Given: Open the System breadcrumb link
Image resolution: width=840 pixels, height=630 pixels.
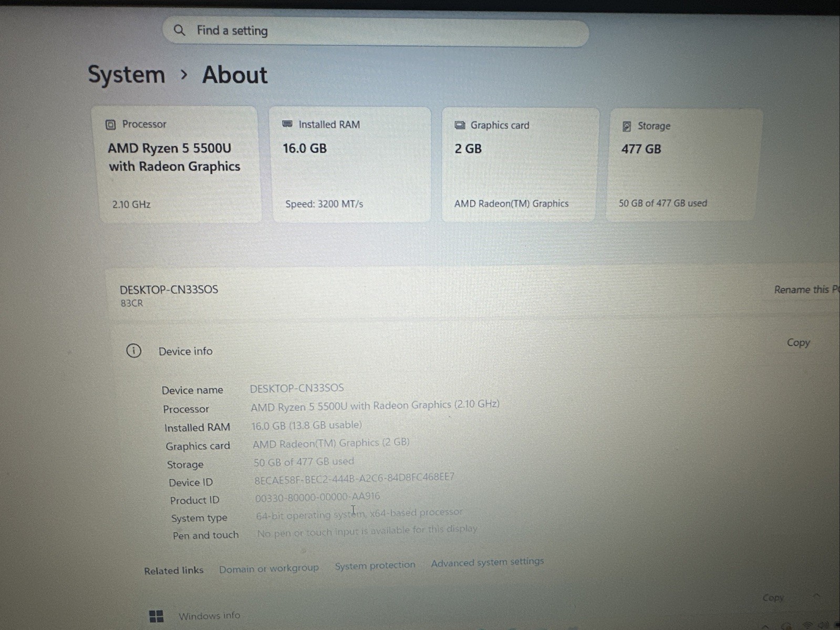Looking at the screenshot, I should pos(126,75).
